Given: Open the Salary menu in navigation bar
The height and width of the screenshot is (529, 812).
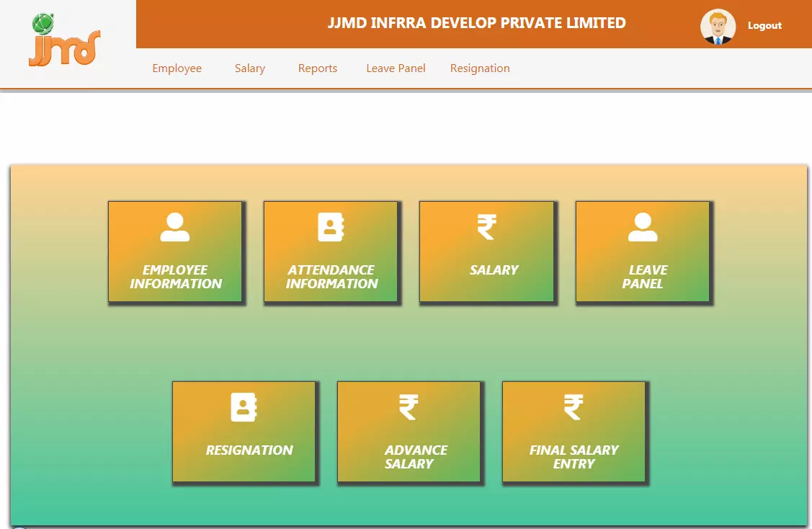Looking at the screenshot, I should click(250, 68).
